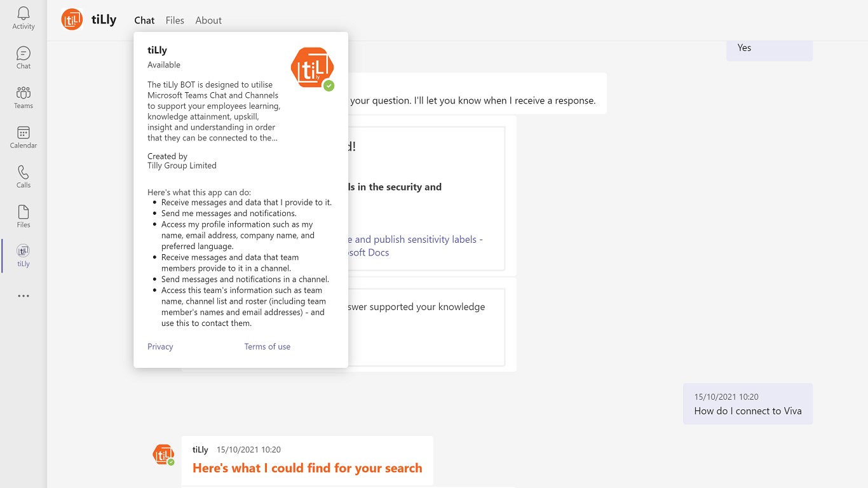Click 'How do I connect to Viva' message

(748, 411)
